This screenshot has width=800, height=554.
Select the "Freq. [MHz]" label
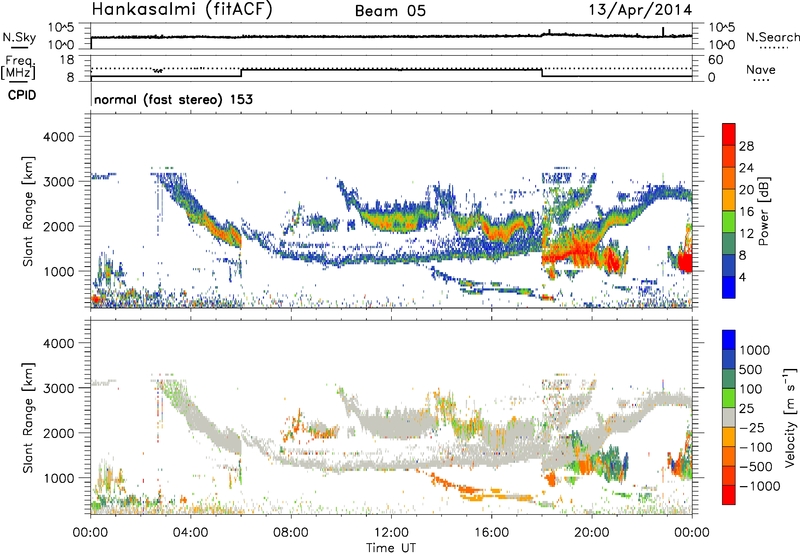click(18, 68)
